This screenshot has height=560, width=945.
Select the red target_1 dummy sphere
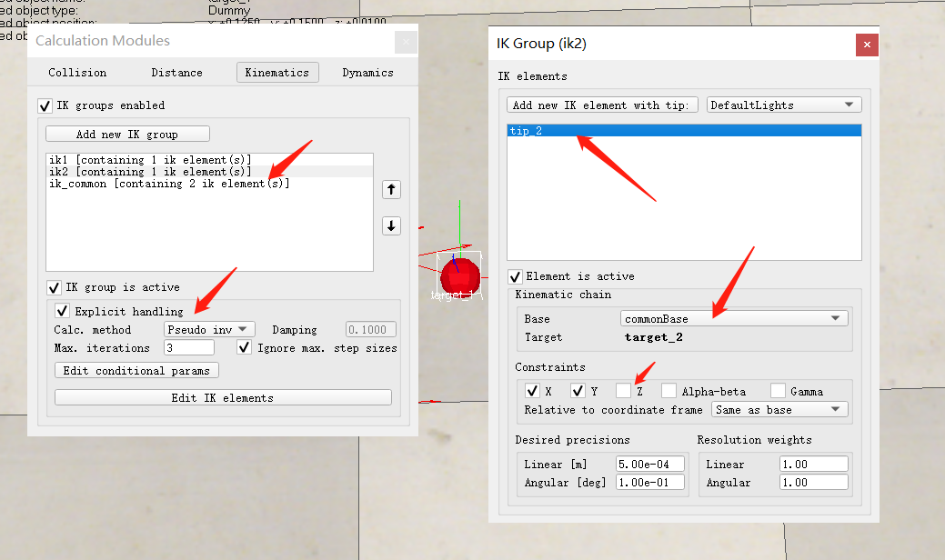point(460,276)
